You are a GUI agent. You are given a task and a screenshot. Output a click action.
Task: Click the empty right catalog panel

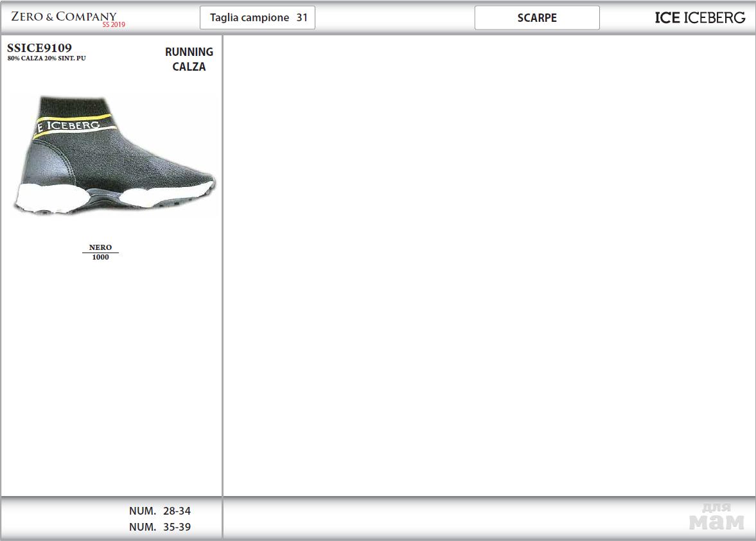pyautogui.click(x=488, y=265)
